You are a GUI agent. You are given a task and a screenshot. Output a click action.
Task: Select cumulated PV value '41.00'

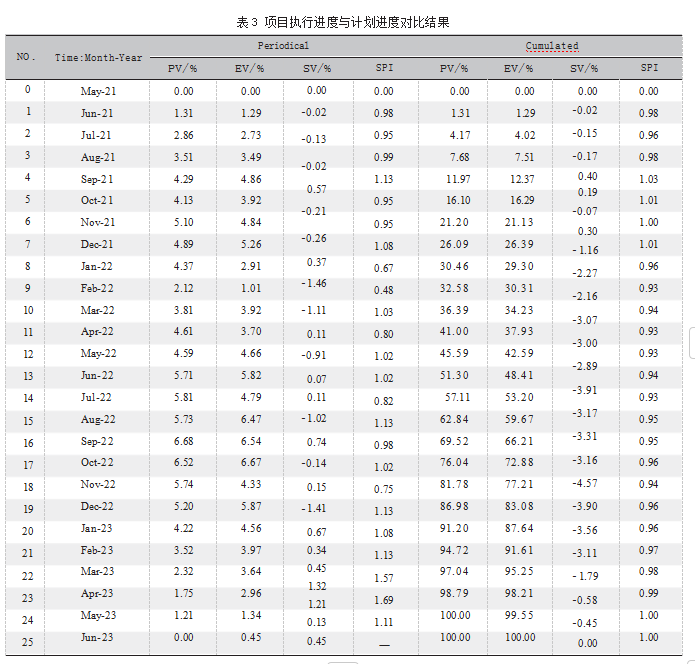[x=454, y=332]
